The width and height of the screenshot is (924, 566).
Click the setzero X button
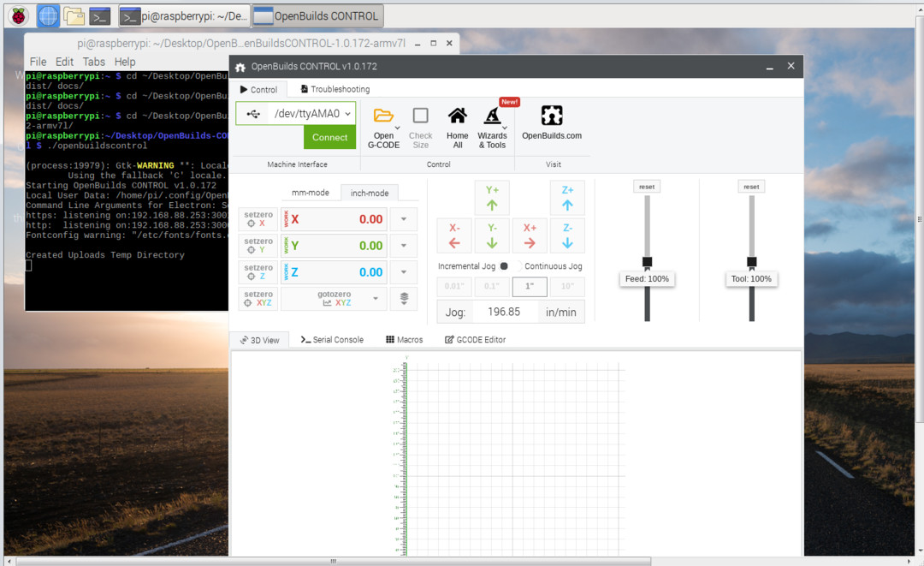[258, 219]
